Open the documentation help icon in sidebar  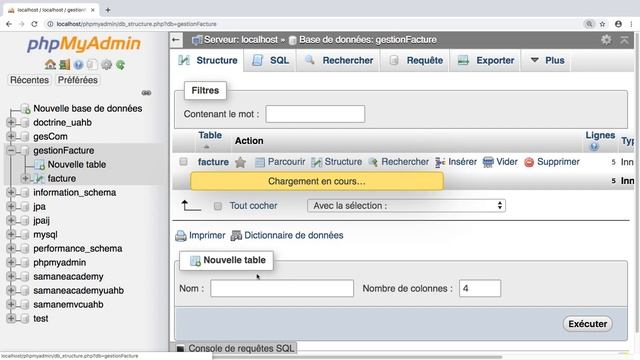point(78,64)
